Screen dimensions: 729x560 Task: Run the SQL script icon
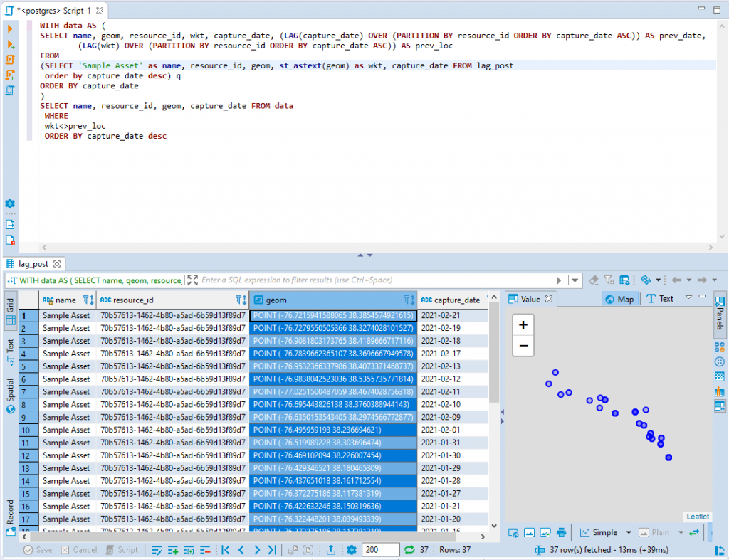tap(10, 60)
